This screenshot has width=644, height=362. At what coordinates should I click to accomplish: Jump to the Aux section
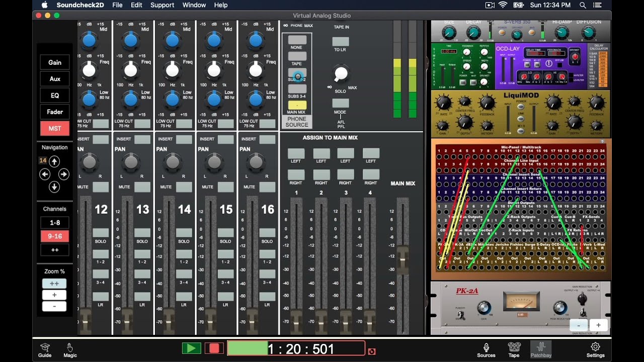pyautogui.click(x=55, y=79)
